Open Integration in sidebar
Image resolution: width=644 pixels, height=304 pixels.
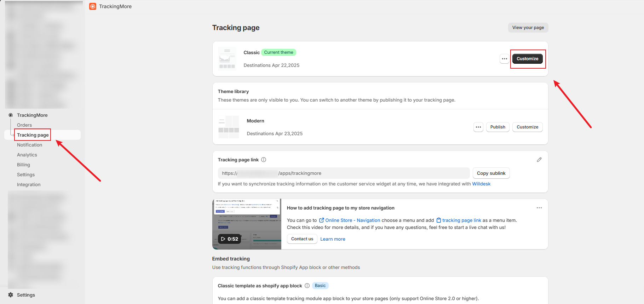point(29,184)
